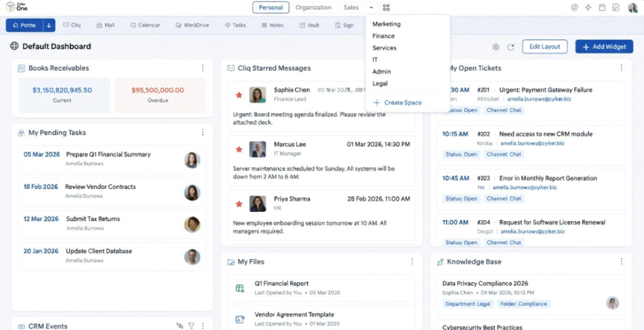Open ticket #201 requester email link
The height and width of the screenshot is (330, 644).
(x=539, y=99)
